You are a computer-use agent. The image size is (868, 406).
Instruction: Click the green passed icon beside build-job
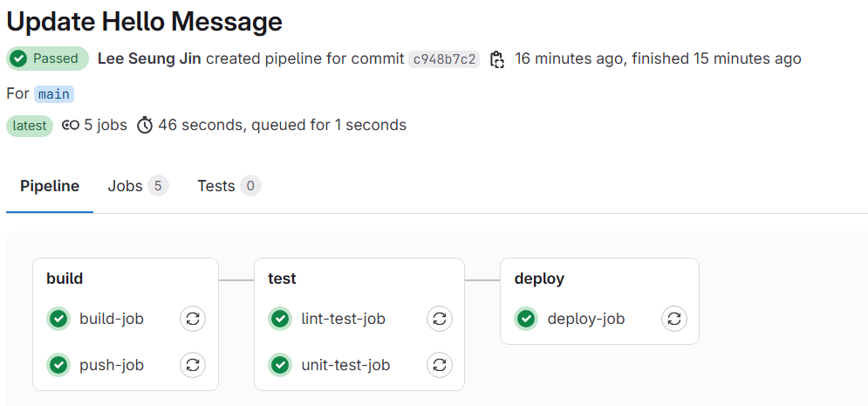(x=58, y=319)
